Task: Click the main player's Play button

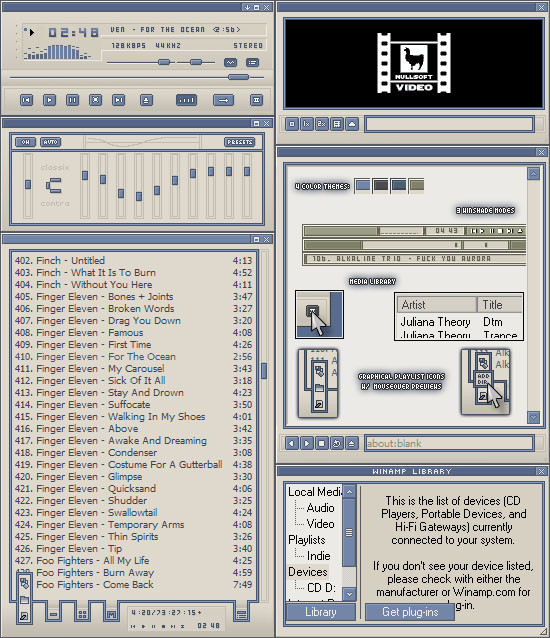Action: click(49, 100)
